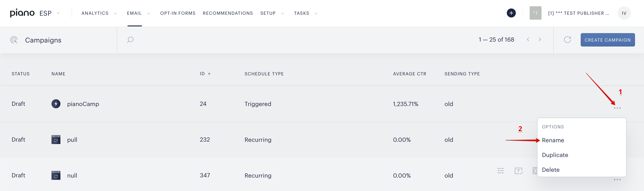This screenshot has width=644, height=191.
Task: Click the campaign search magnifier icon
Action: [x=130, y=40]
